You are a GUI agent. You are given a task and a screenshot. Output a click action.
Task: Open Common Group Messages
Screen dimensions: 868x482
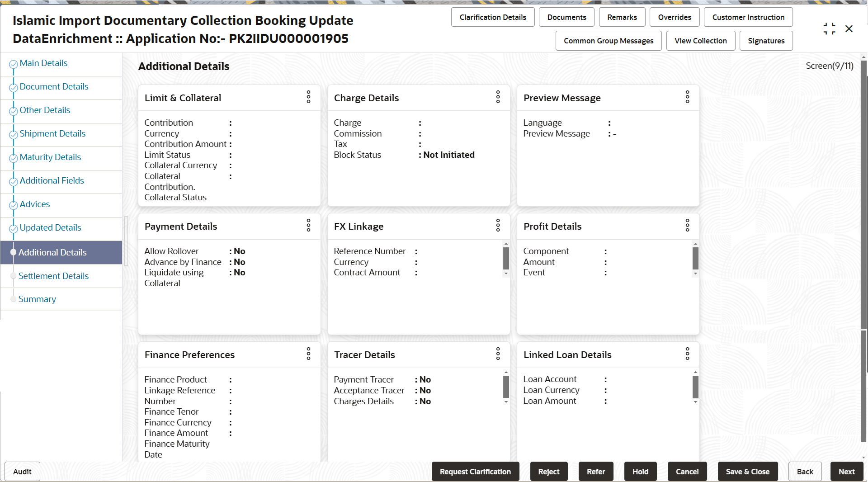pos(609,41)
